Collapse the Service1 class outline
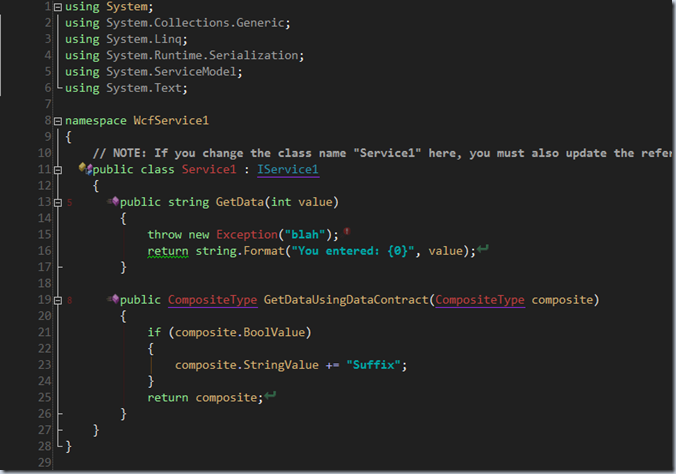The width and height of the screenshot is (676, 474). pos(58,170)
